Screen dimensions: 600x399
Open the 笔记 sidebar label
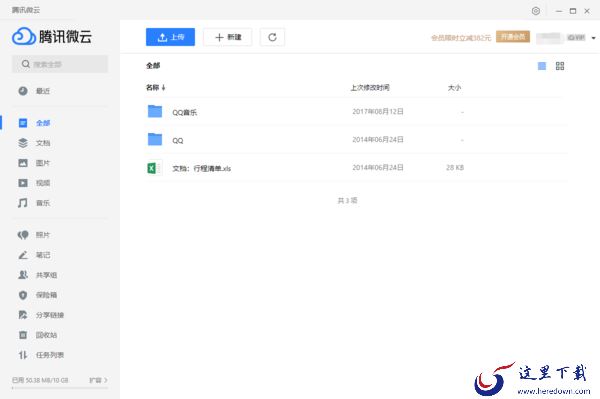pos(43,255)
